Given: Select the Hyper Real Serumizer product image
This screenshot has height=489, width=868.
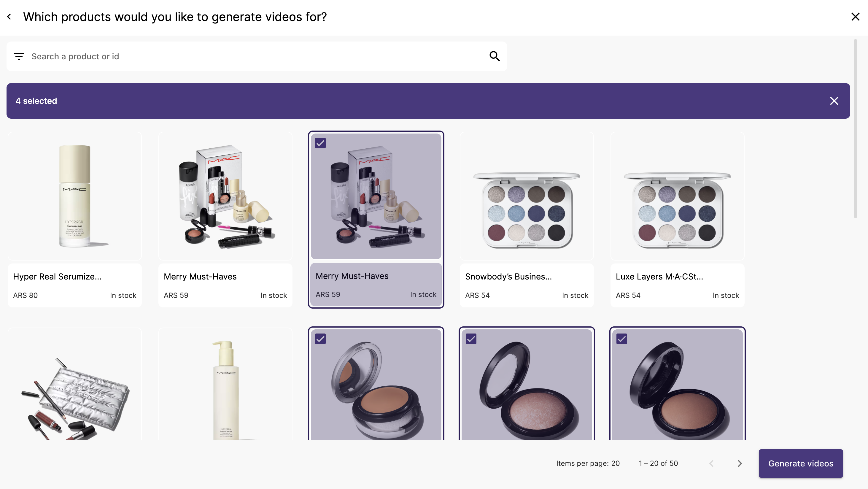Looking at the screenshot, I should 74,196.
